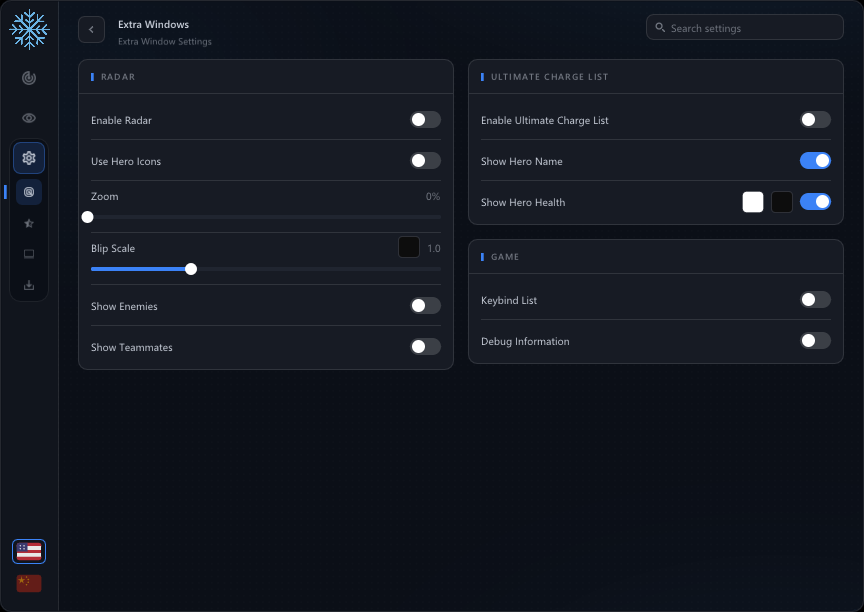The height and width of the screenshot is (612, 864).
Task: Open the eye visuals sidebar icon
Action: click(x=29, y=118)
